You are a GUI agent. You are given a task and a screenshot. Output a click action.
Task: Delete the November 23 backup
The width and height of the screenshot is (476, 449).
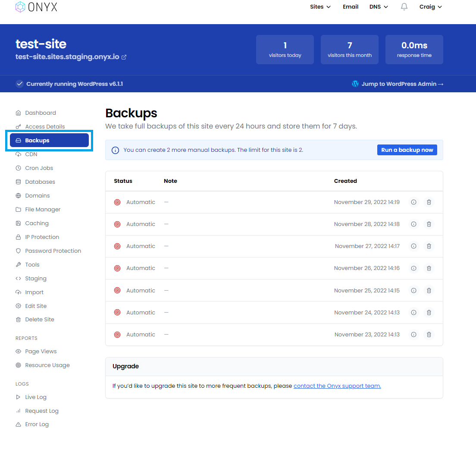coord(429,335)
